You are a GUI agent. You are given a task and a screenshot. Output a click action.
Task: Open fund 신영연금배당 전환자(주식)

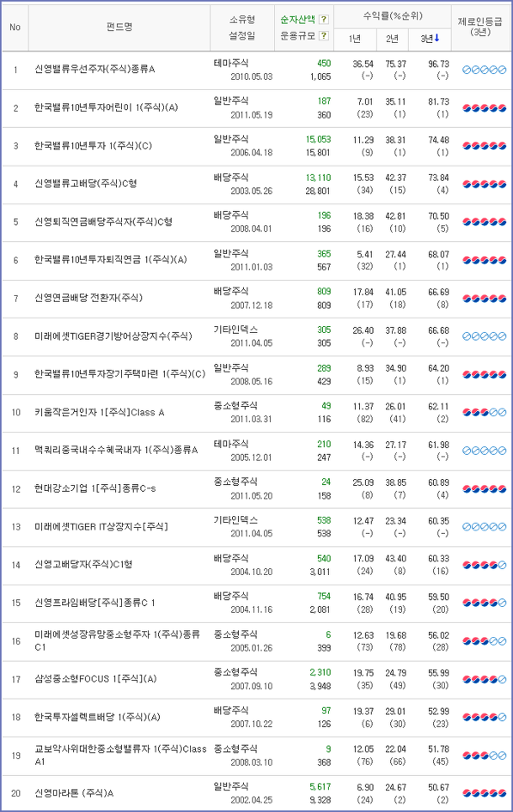(x=88, y=298)
